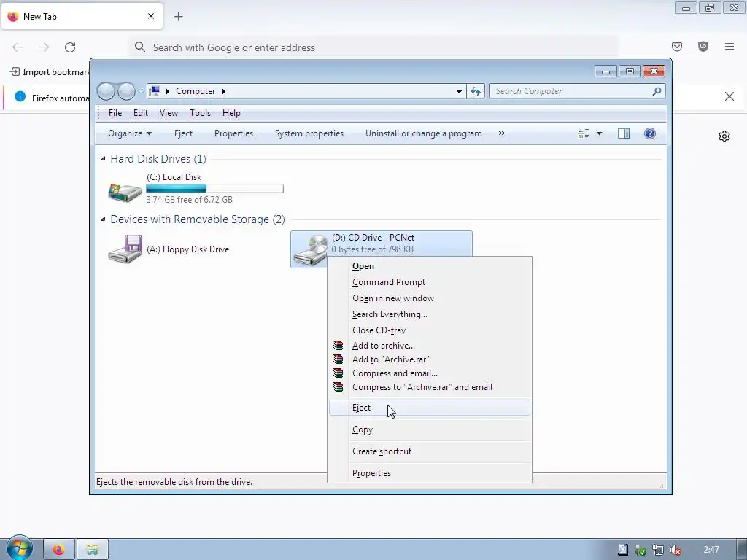Viewport: 747px width, 560px height.
Task: Choose Properties in the context menu
Action: click(x=429, y=473)
